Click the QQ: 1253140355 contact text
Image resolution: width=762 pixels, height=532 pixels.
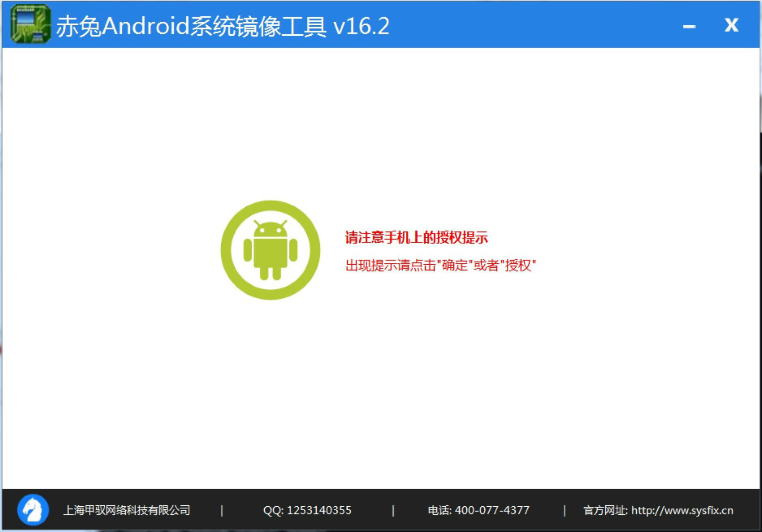pos(307,511)
